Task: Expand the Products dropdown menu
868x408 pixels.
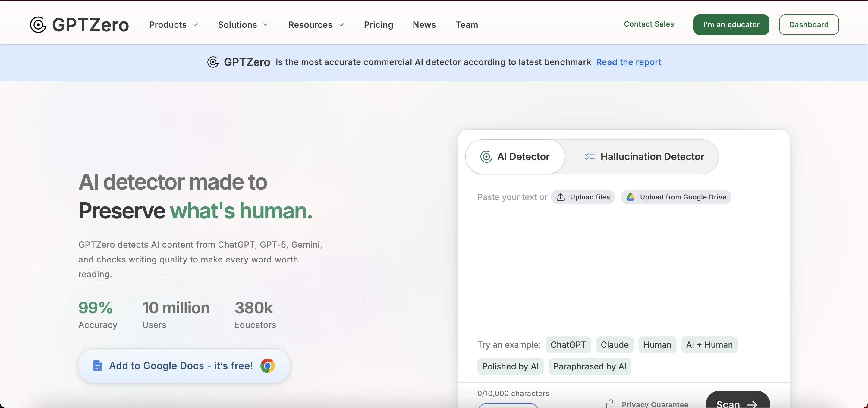Action: [x=174, y=25]
